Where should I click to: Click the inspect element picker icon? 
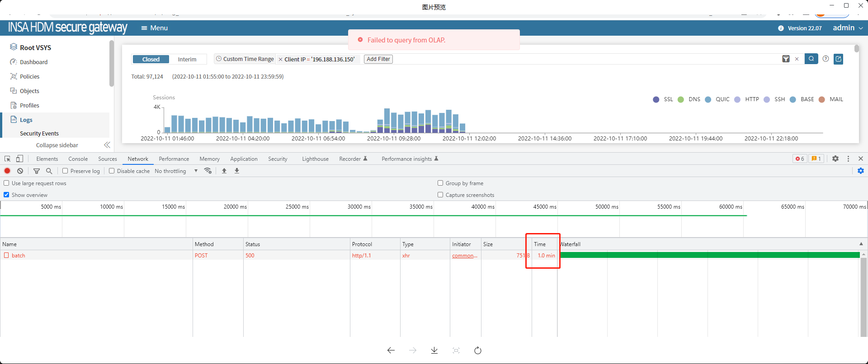coord(7,159)
